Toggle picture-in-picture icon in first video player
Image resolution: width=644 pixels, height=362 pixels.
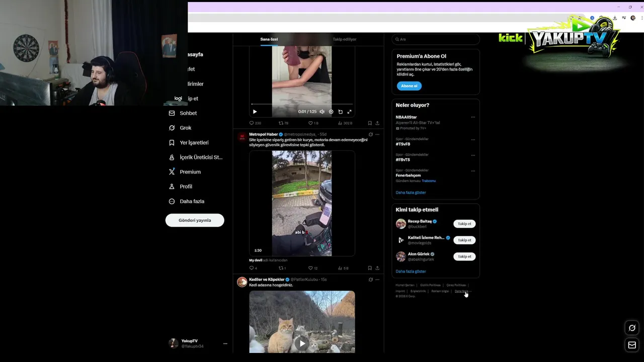pyautogui.click(x=340, y=112)
